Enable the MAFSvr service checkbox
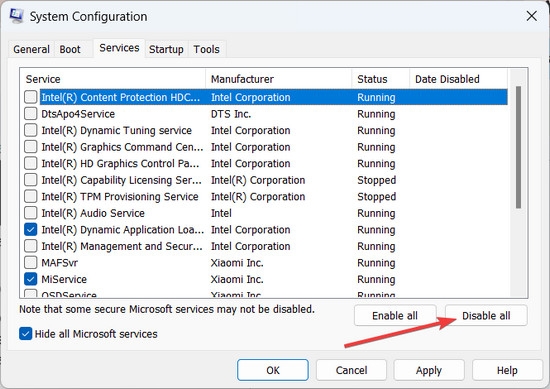 click(31, 262)
